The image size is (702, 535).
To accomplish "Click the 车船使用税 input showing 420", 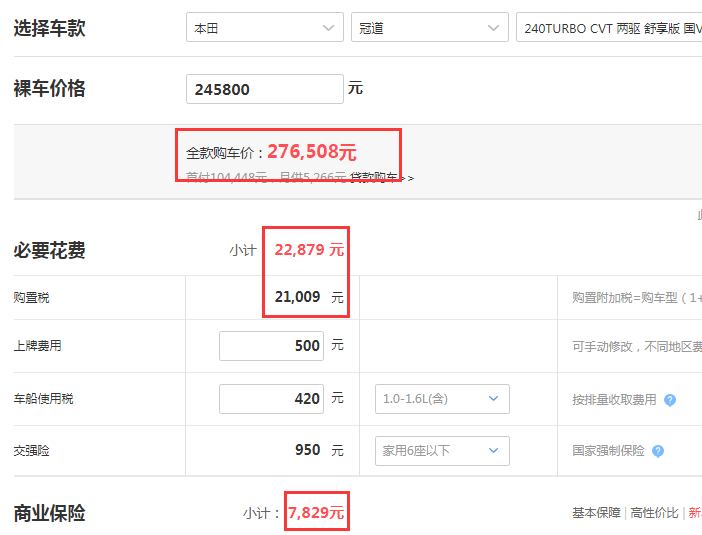I will (271, 398).
